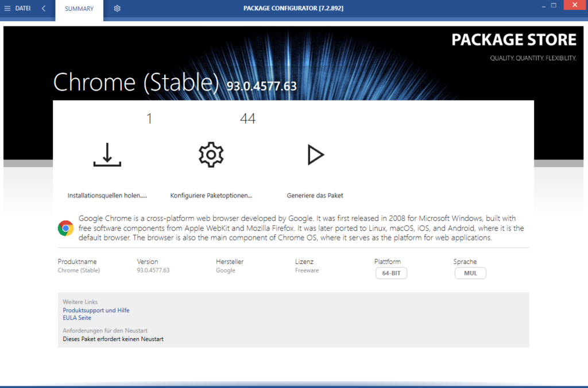The width and height of the screenshot is (588, 388).
Task: Go back with the left chevron arrow
Action: point(44,8)
